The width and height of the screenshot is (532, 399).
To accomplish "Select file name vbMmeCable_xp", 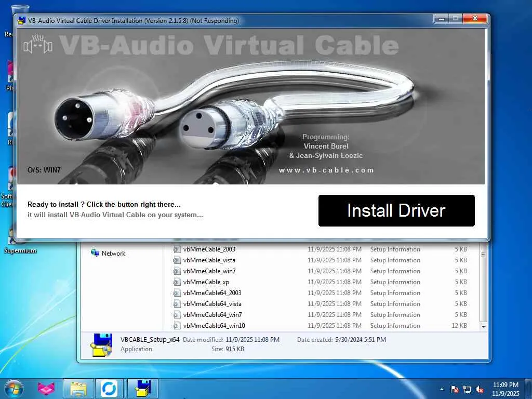I will click(x=206, y=282).
